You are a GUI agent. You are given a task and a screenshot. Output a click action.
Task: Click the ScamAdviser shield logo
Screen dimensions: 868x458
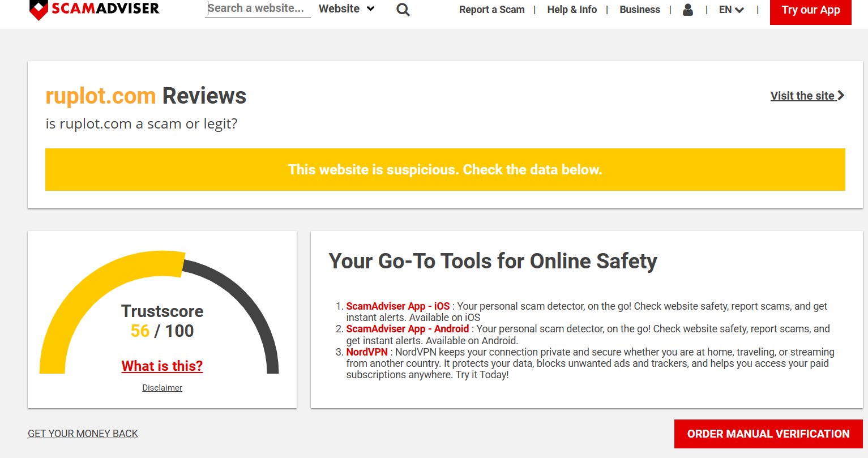[x=39, y=10]
